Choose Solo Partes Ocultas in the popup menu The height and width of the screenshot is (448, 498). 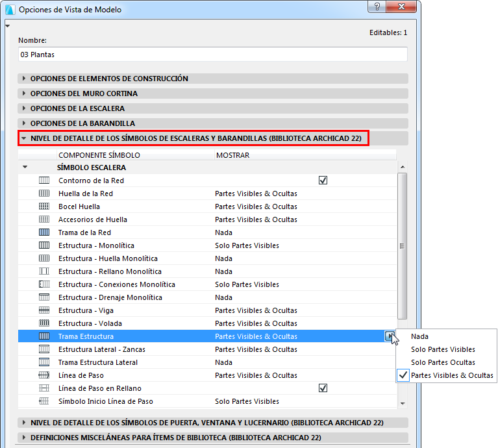[446, 362]
